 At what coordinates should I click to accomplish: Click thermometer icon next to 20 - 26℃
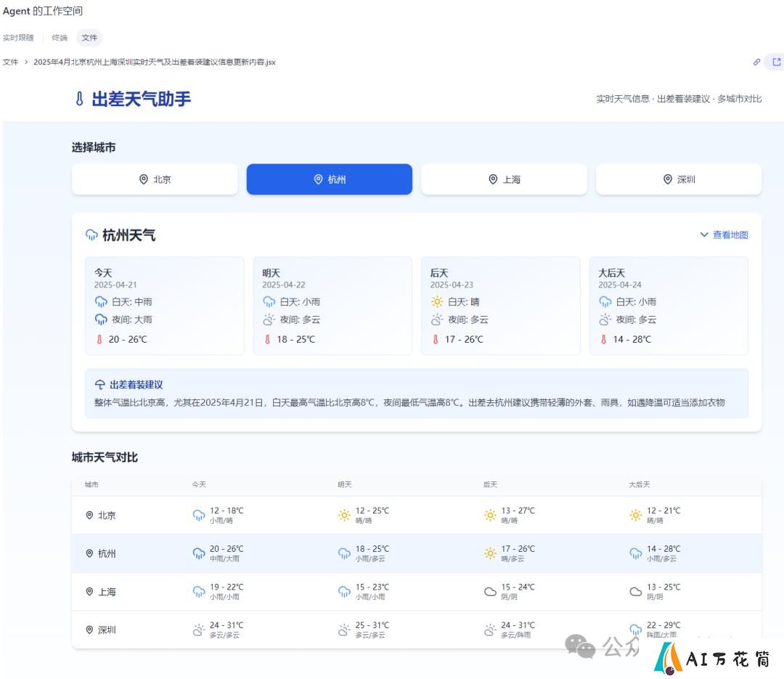pos(99,339)
